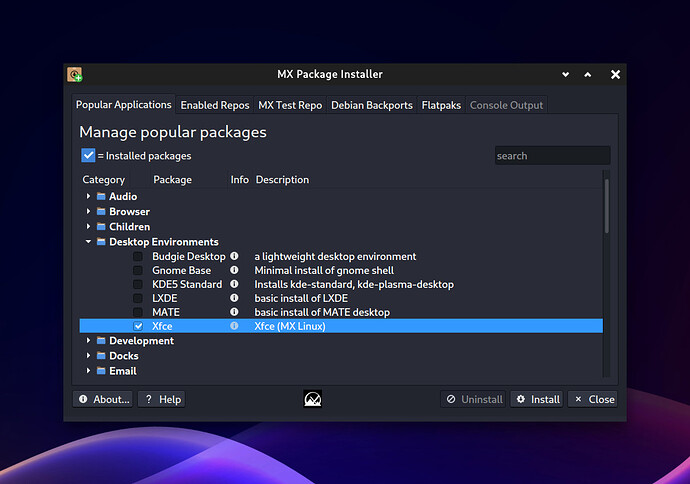Expand the Development category
This screenshot has width=690, height=484.
click(x=88, y=340)
